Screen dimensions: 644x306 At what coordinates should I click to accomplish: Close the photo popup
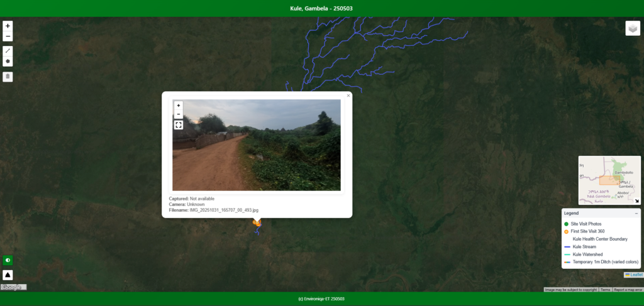pos(348,96)
